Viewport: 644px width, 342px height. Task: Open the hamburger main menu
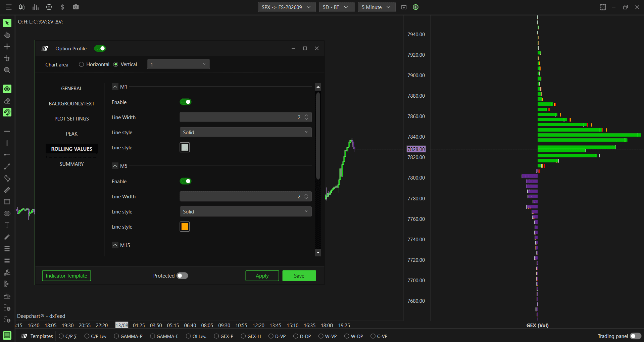click(x=9, y=7)
